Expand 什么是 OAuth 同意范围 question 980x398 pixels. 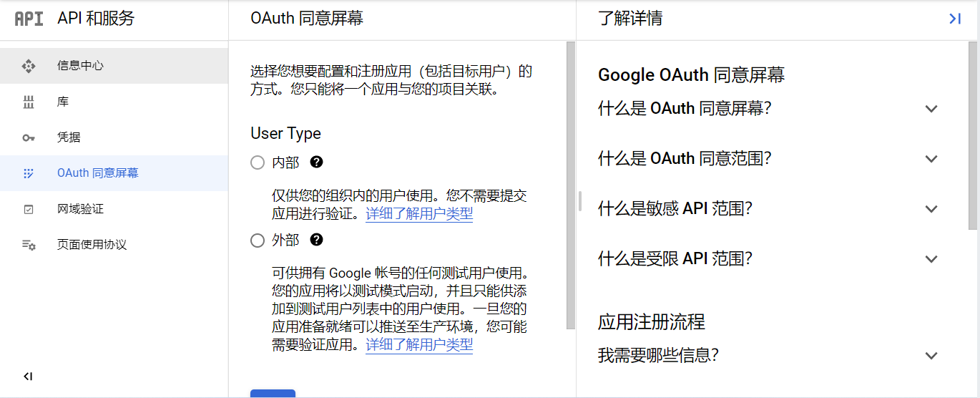(x=931, y=159)
